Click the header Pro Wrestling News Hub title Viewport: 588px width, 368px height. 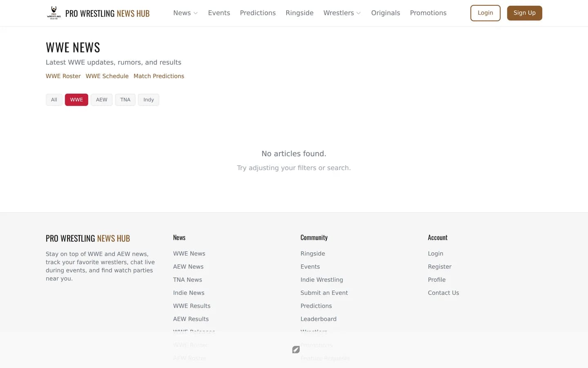[107, 13]
